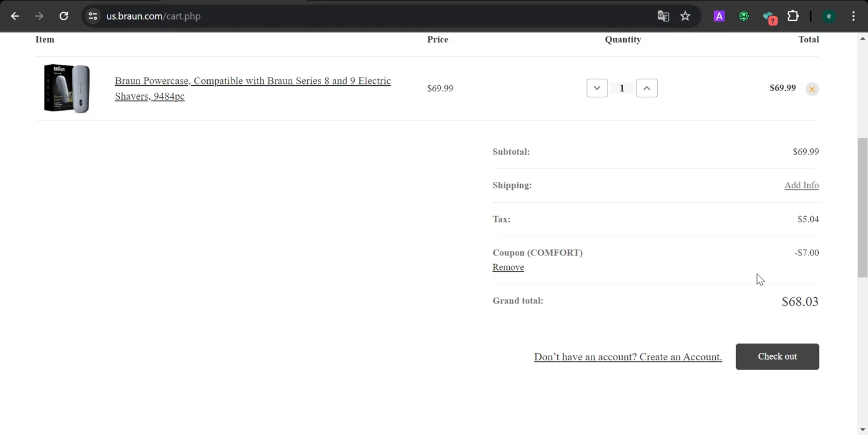Open the Extensions puzzle-piece menu
Viewport: 868px width, 435px height.
click(x=793, y=16)
